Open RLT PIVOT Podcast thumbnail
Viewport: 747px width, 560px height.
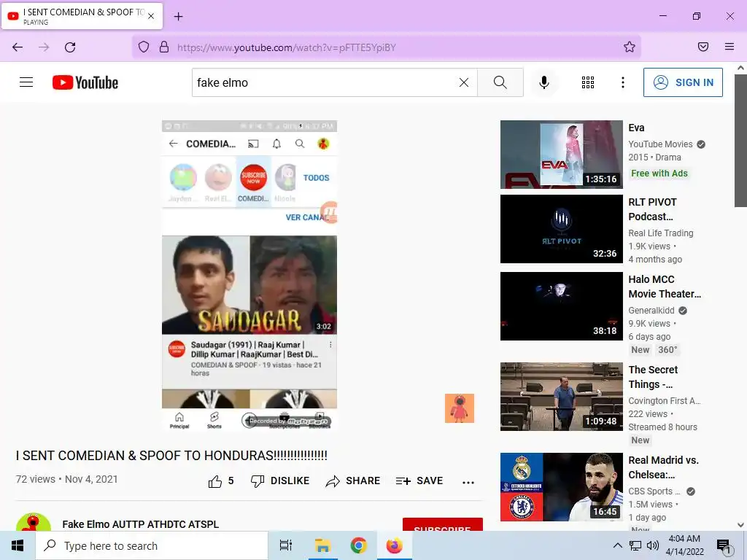(x=561, y=228)
